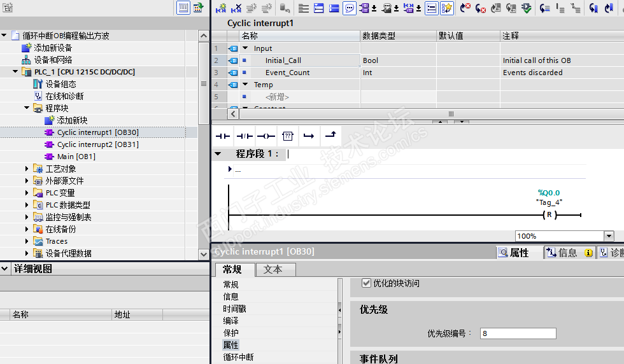Select 保护 in properties navigation
Screen dimensions: 624x364
pyautogui.click(x=230, y=333)
